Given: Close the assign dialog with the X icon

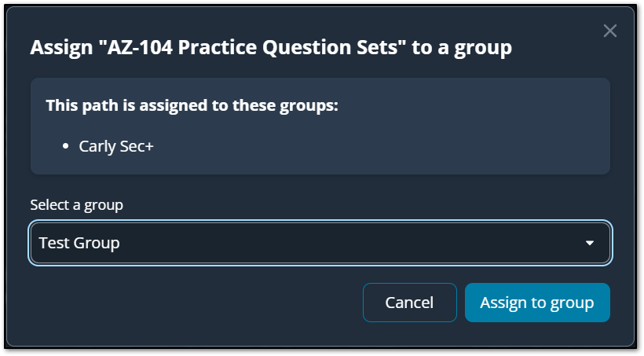Looking at the screenshot, I should point(610,31).
